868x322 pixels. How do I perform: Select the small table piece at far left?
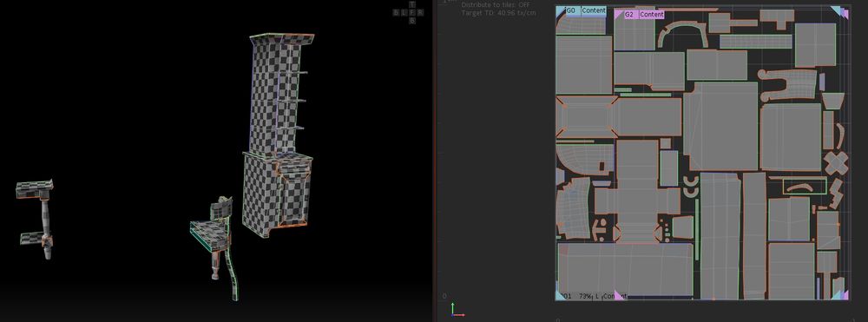click(x=36, y=219)
